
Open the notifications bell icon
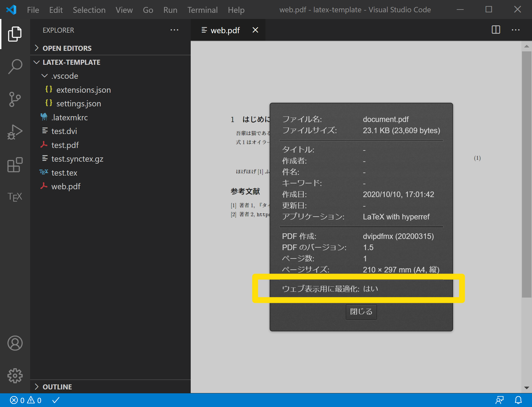coord(518,400)
